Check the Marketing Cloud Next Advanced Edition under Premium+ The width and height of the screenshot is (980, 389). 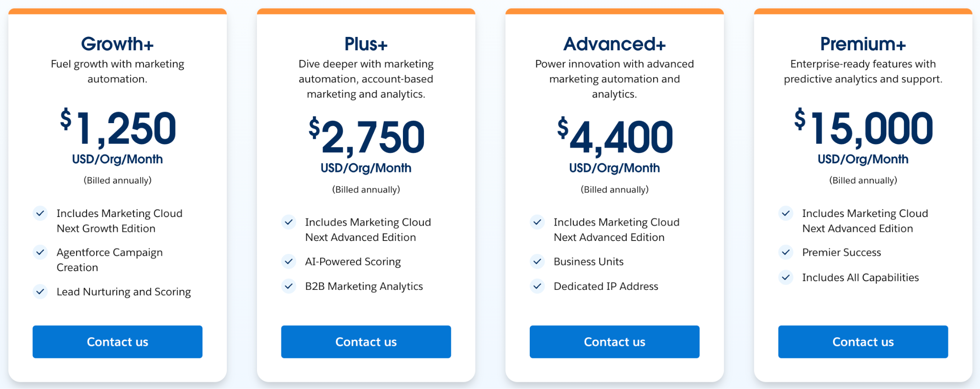coord(786,214)
